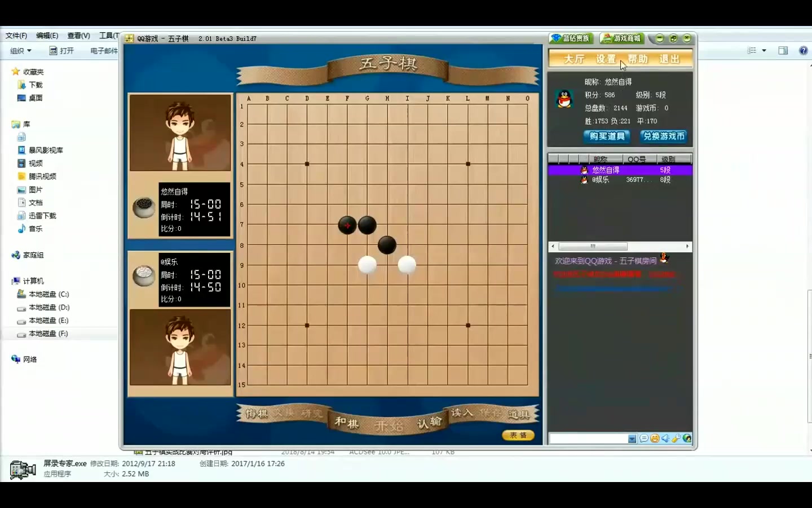Click the 兑换游戏币 exchange coins button
This screenshot has width=812, height=508.
tap(664, 136)
